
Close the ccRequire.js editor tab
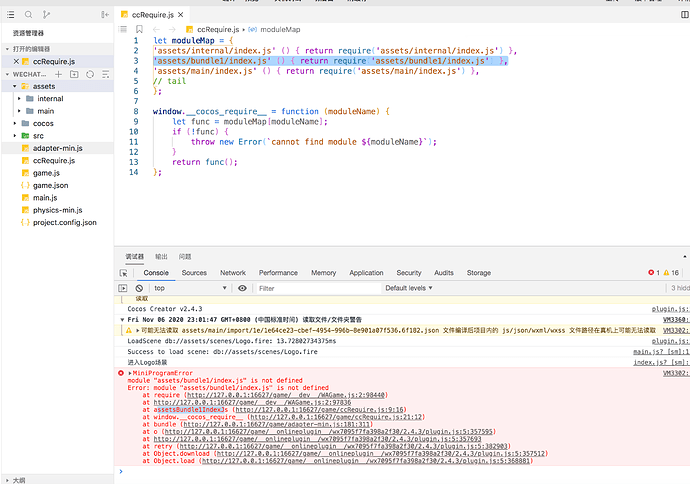pyautogui.click(x=180, y=15)
